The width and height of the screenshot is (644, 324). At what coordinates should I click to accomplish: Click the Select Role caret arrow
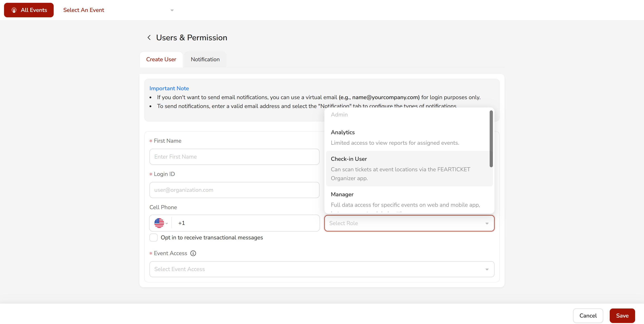(487, 223)
